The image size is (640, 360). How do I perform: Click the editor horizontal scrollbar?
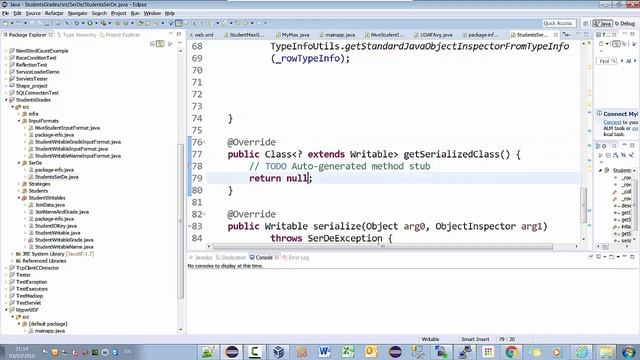(382, 247)
